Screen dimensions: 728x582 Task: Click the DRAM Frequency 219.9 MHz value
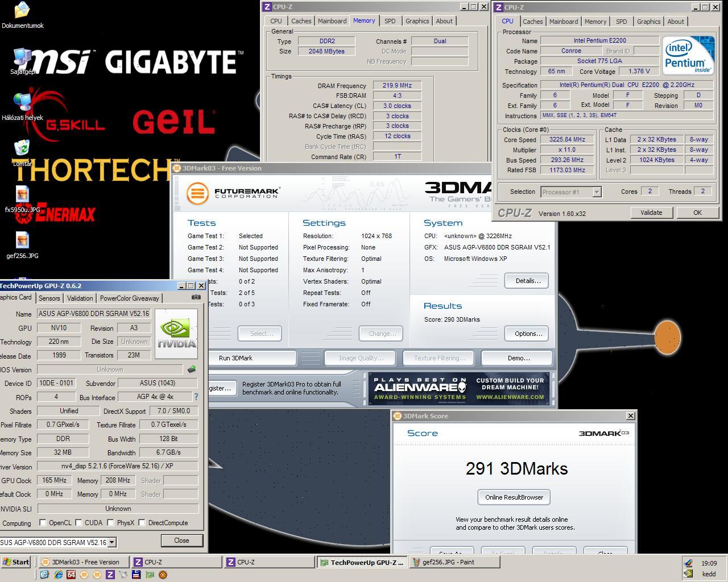(397, 85)
